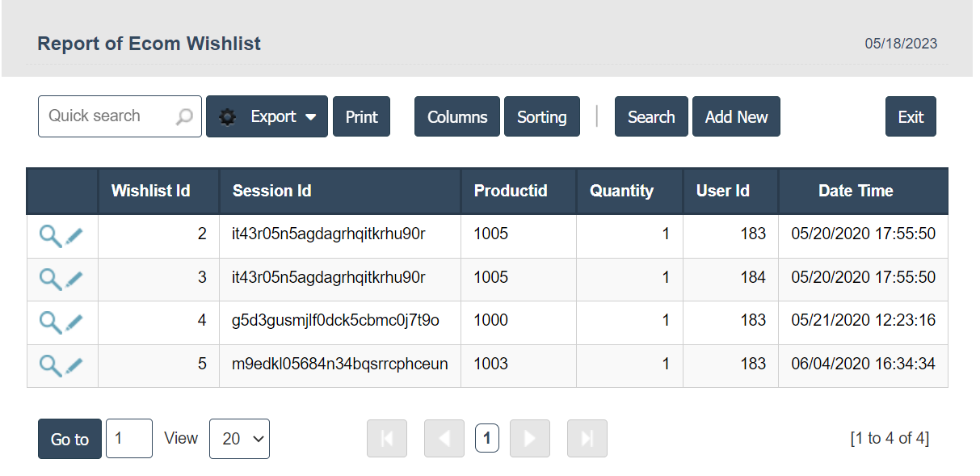Viewport: 980px width, 476px height.
Task: Edit wishlist row 4 with pencil icon
Action: coord(74,322)
